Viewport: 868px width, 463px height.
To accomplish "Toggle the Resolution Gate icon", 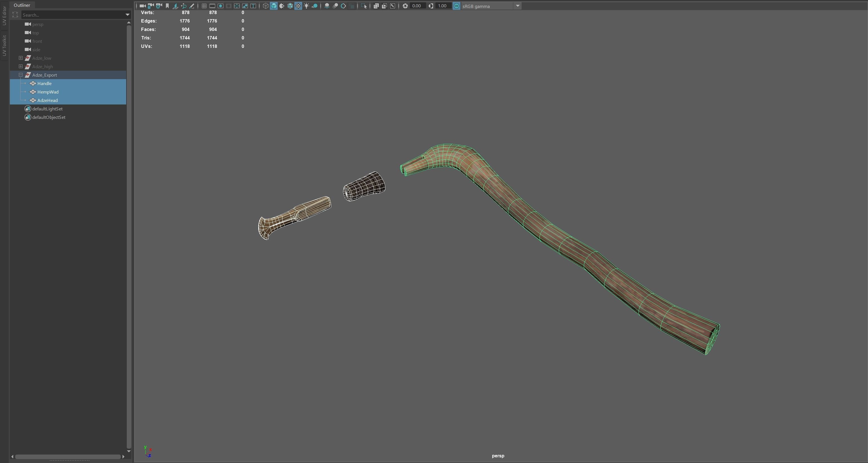I will pos(220,6).
